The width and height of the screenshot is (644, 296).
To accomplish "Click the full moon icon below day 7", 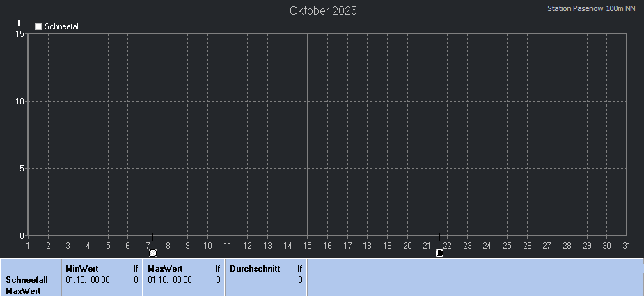I will (153, 253).
